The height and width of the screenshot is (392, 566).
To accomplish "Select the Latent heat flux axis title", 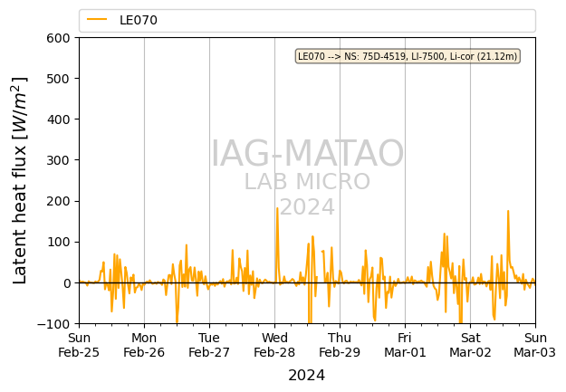I will pyautogui.click(x=20, y=180).
